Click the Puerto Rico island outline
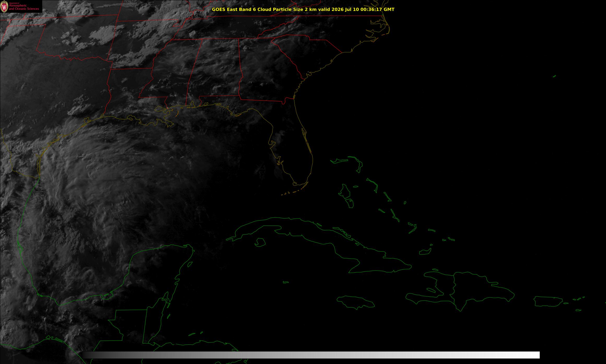The width and height of the screenshot is (606, 364). (548, 301)
